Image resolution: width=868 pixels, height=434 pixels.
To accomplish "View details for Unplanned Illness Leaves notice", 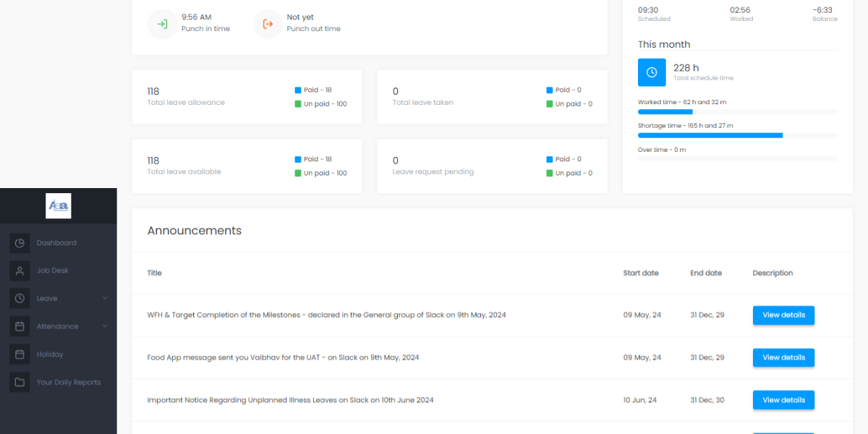I will point(783,400).
